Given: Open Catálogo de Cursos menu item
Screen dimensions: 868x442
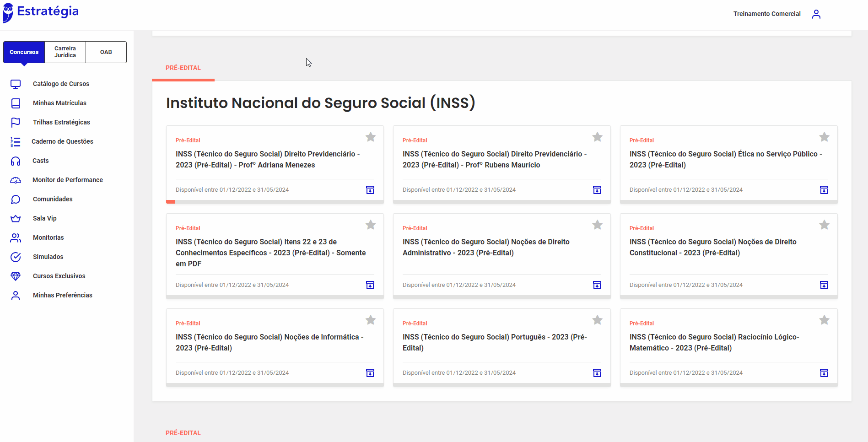Looking at the screenshot, I should (61, 84).
